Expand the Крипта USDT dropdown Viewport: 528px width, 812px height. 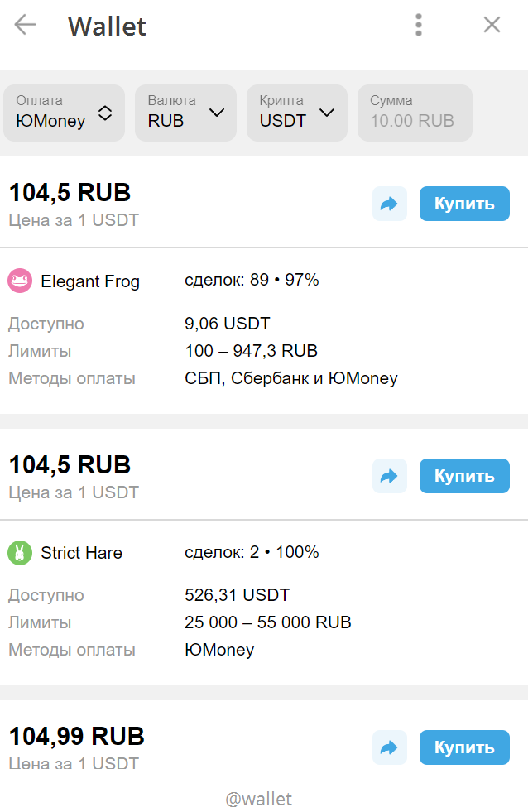[x=297, y=113]
